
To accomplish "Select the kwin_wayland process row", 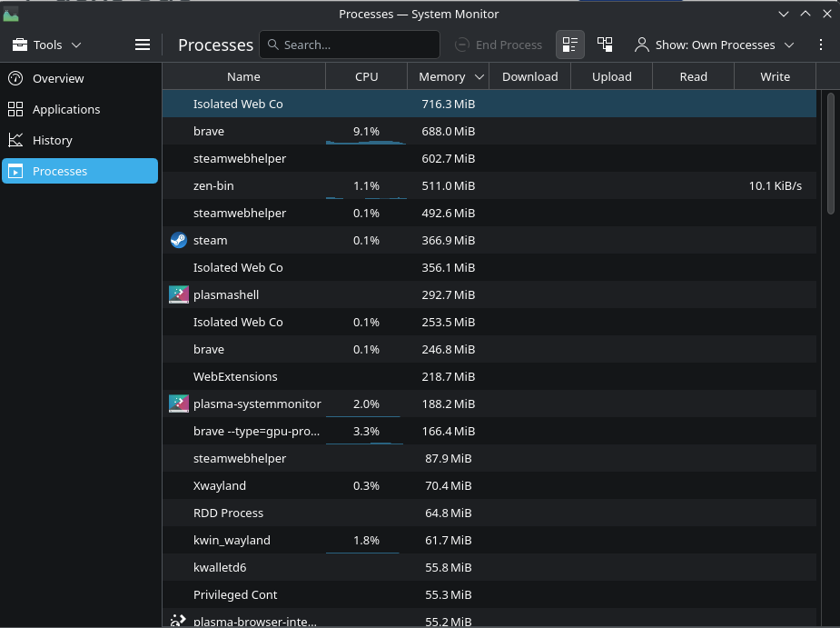I will coord(489,541).
